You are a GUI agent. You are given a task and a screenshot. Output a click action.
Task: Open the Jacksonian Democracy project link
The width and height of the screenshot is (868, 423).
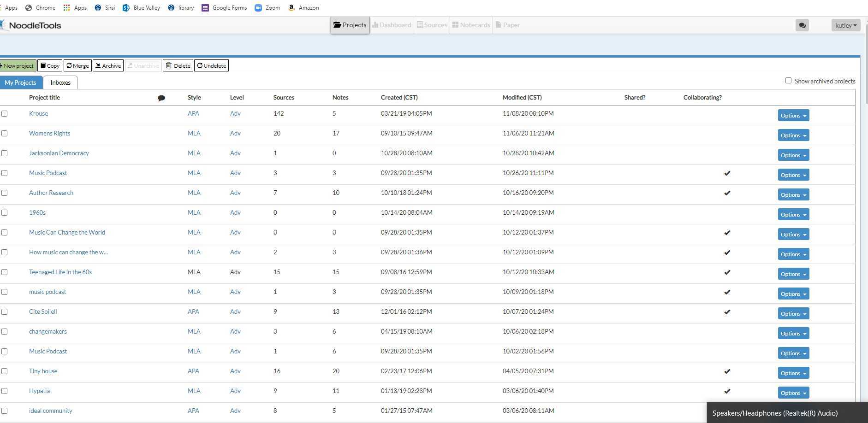point(59,153)
